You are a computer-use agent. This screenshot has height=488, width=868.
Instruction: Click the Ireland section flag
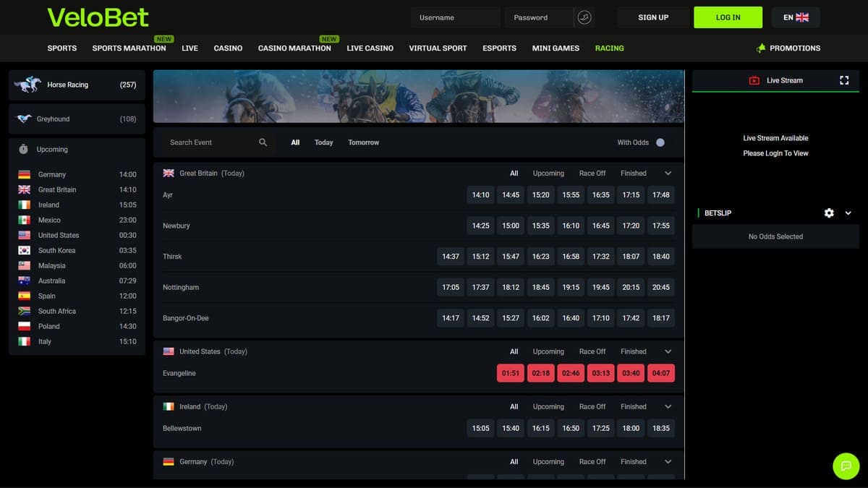tap(169, 406)
